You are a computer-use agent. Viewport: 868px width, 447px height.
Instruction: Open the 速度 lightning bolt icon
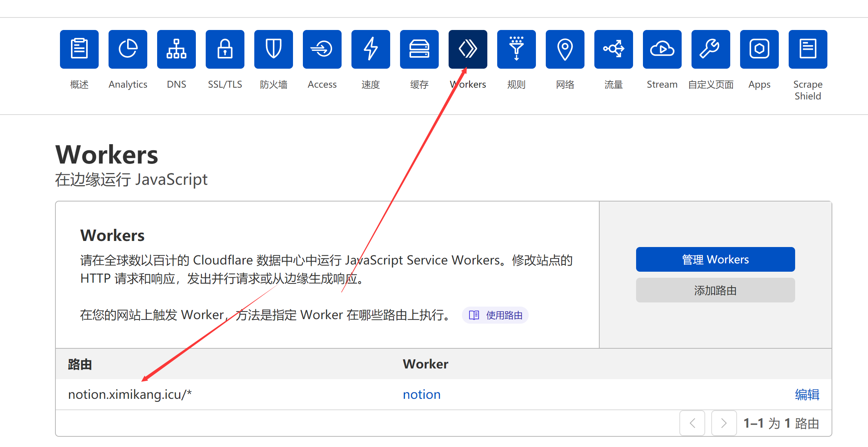coord(371,49)
